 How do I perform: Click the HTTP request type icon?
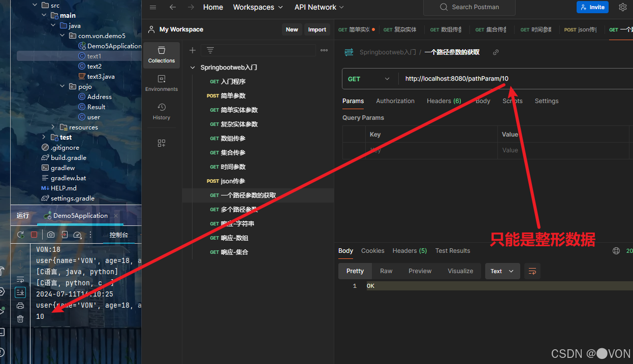click(349, 52)
